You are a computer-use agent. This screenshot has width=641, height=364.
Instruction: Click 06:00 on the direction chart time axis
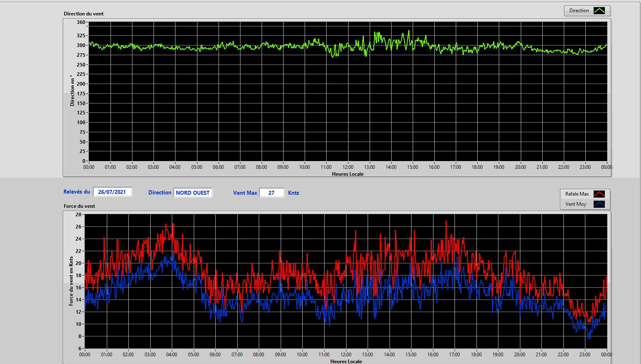(218, 167)
